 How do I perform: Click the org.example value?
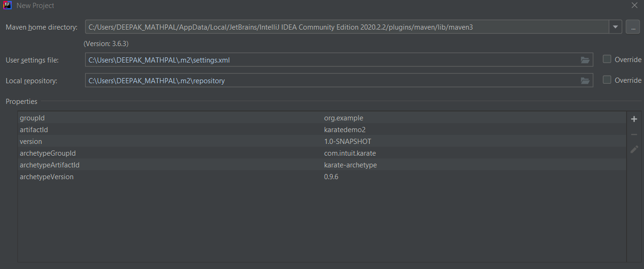343,118
